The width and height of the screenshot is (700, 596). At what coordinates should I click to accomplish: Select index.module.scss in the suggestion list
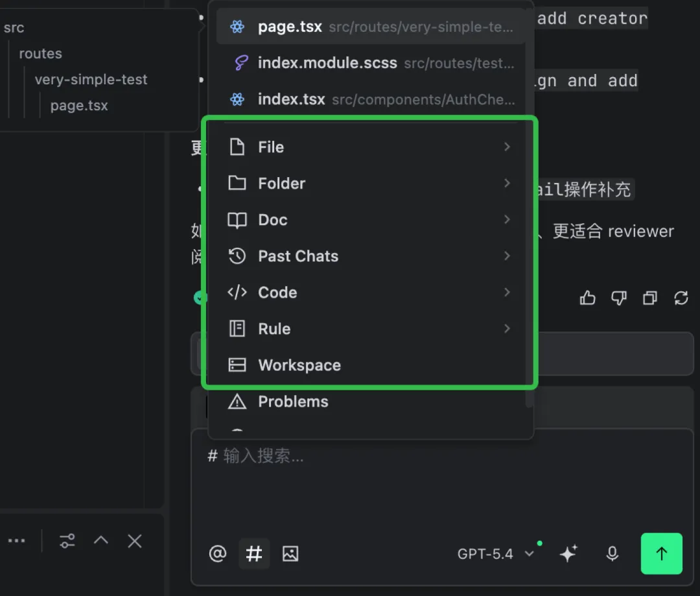tap(371, 63)
